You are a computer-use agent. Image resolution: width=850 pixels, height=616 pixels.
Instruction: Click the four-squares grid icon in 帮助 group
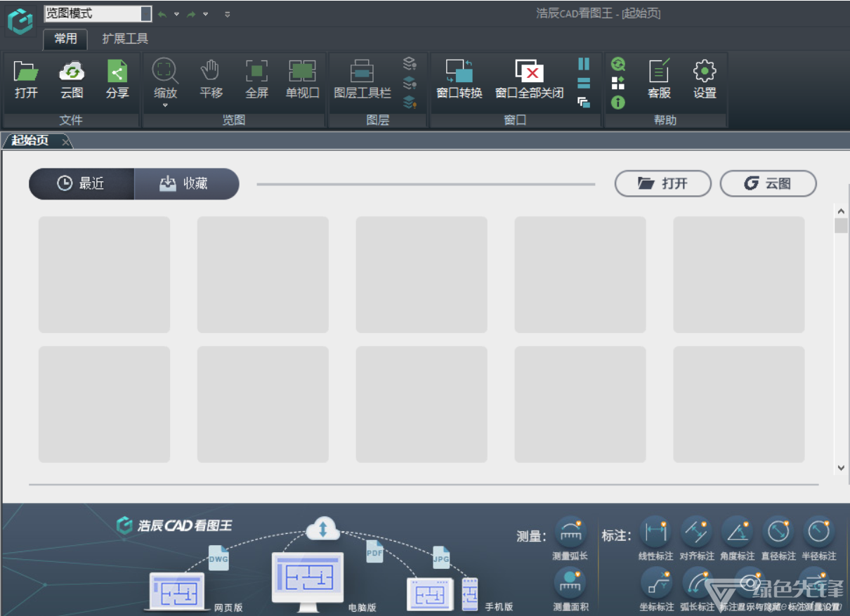[617, 84]
